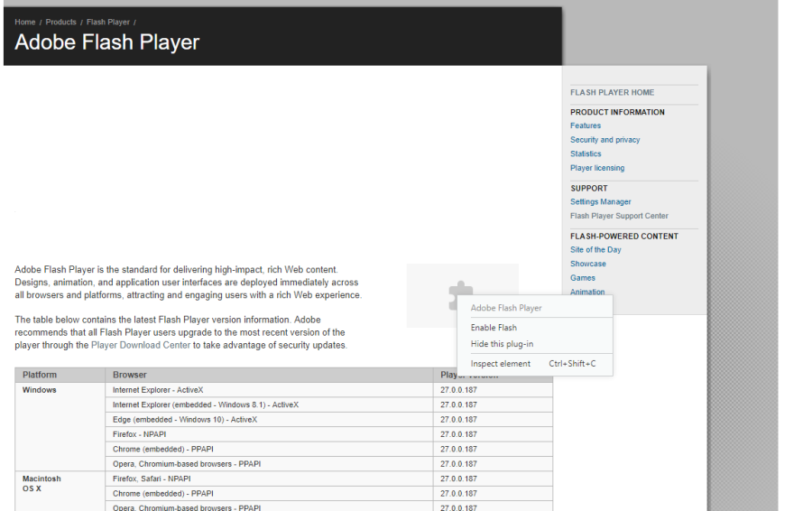Open the Games sidebar link

[x=583, y=278]
